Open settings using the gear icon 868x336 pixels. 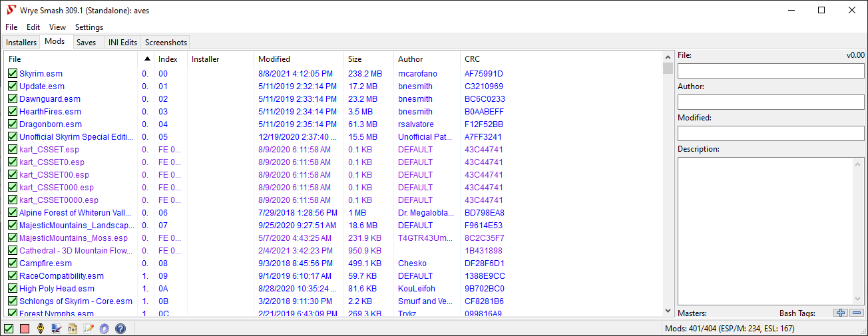[x=105, y=329]
